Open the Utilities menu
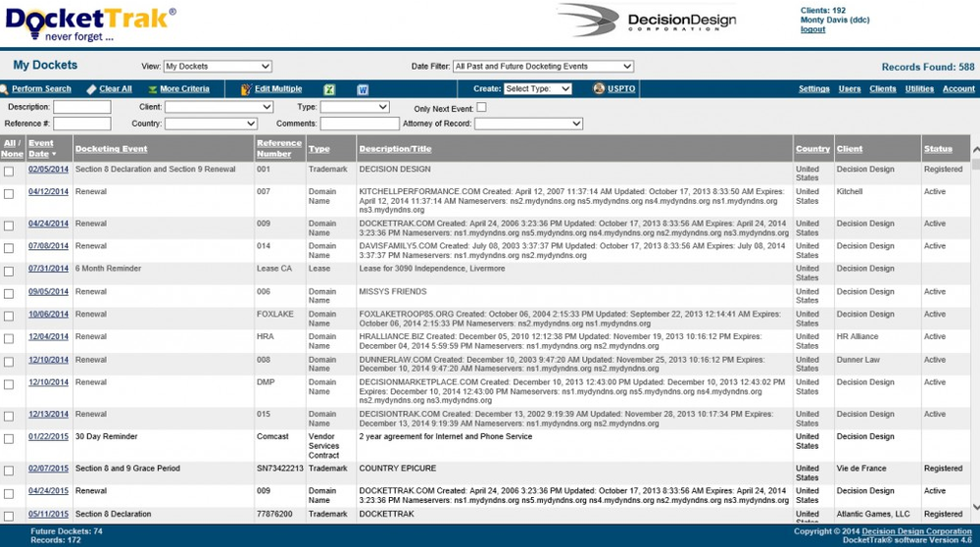The width and height of the screenshot is (980, 547). click(919, 89)
